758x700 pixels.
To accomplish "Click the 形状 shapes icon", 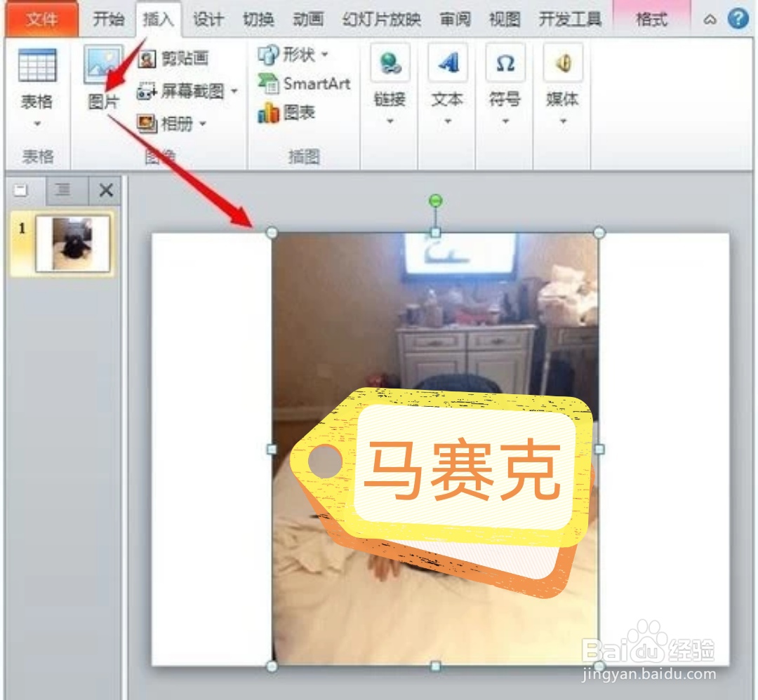I will click(x=268, y=55).
